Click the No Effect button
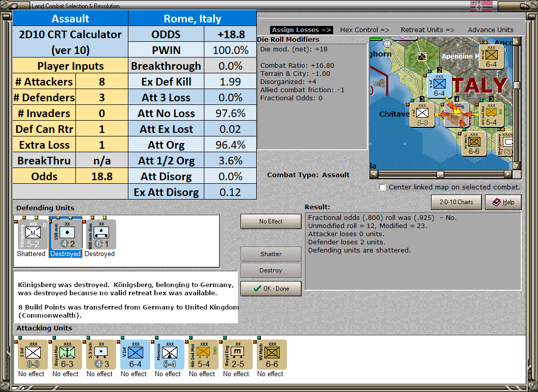 tap(271, 221)
